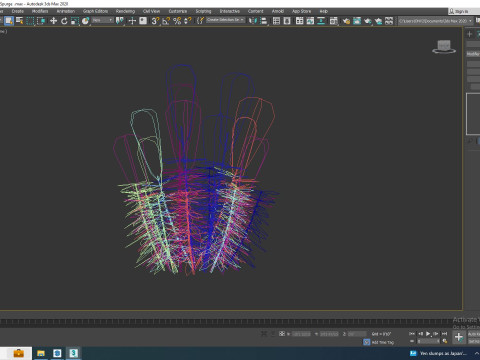Open Rendered Frame Window icon

[357, 21]
